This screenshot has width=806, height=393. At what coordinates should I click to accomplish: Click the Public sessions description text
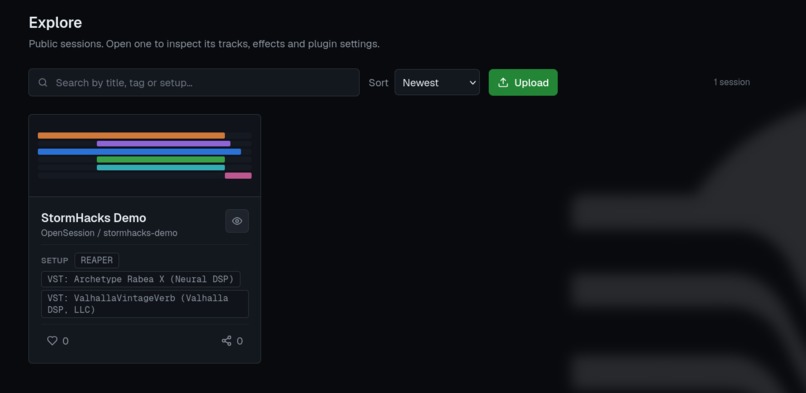[x=204, y=44]
